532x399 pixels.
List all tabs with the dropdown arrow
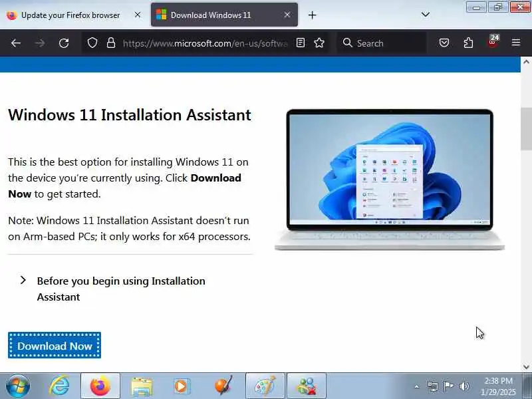tap(425, 15)
